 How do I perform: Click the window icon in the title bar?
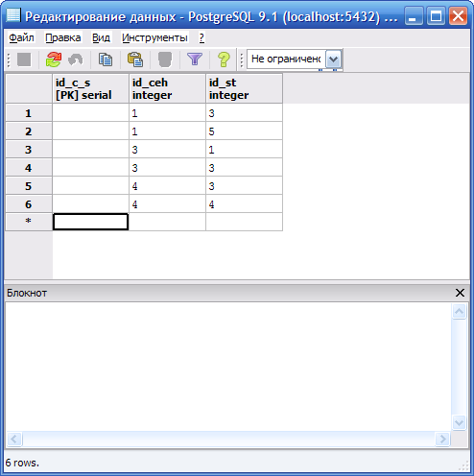tap(13, 15)
